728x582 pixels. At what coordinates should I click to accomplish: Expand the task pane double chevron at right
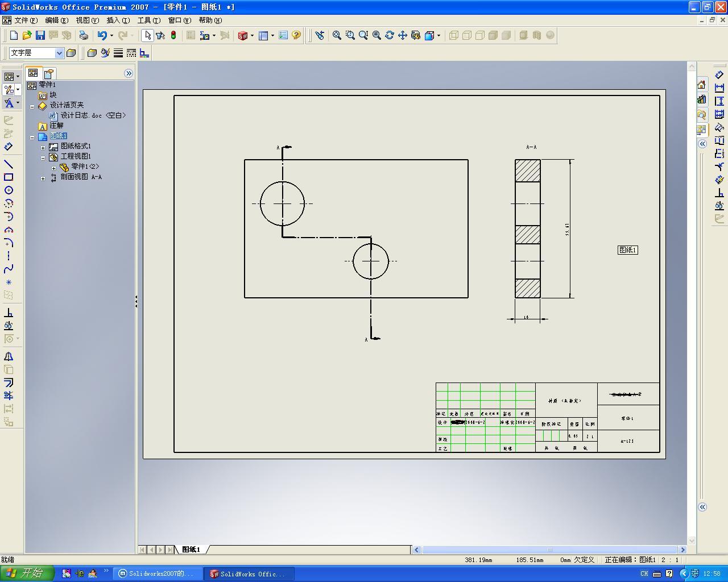coord(702,144)
